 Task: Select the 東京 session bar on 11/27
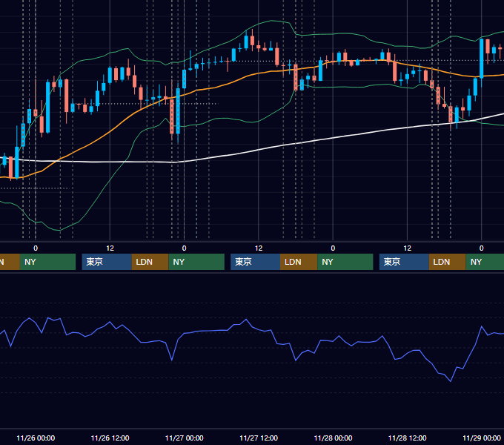256,262
